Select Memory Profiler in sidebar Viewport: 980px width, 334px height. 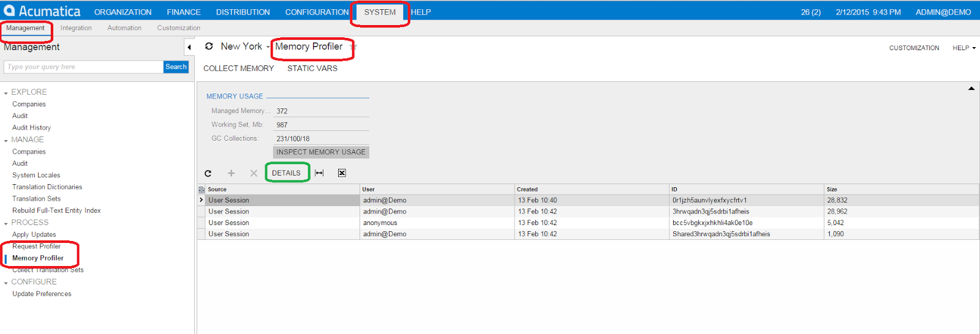pyautogui.click(x=38, y=258)
